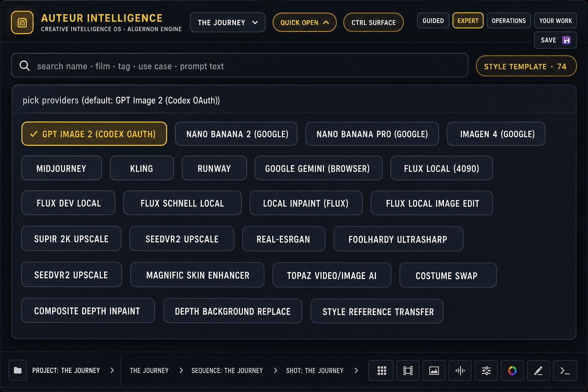Toggle SeedVR2 Upscale chip beside Real-ESRGAN
This screenshot has width=588, height=392.
[182, 238]
